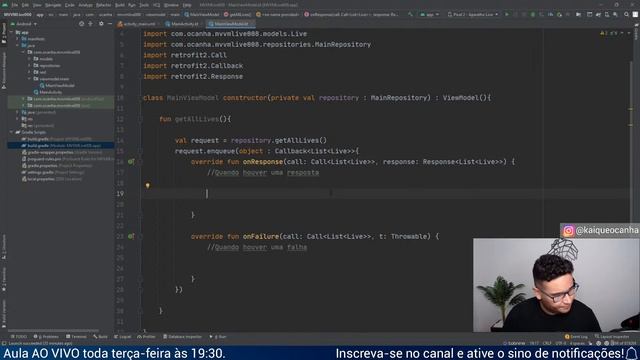Click the lightbulb quick-fix icon in gutter
The width and height of the screenshot is (640, 360).
click(x=148, y=186)
